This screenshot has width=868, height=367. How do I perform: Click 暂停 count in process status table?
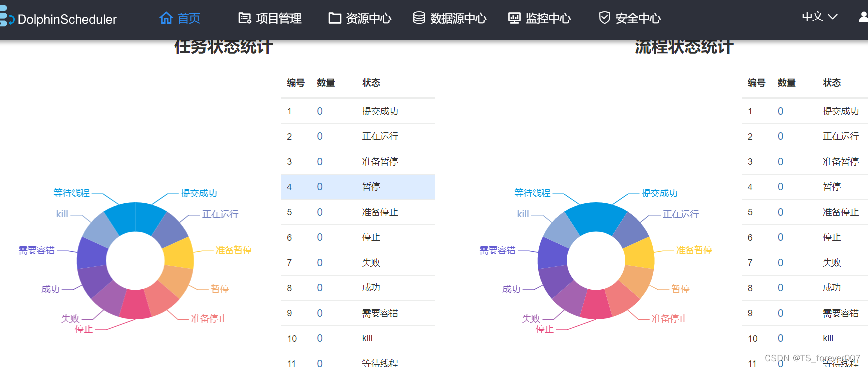click(781, 187)
